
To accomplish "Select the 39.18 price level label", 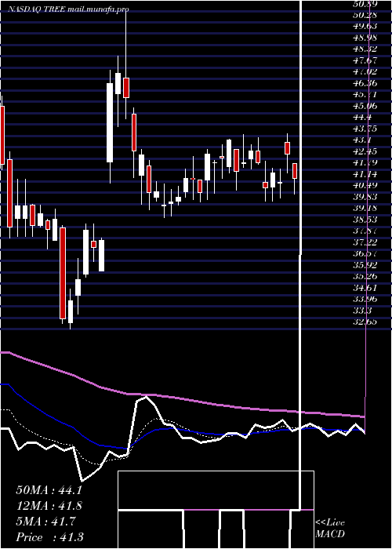I will (365, 209).
